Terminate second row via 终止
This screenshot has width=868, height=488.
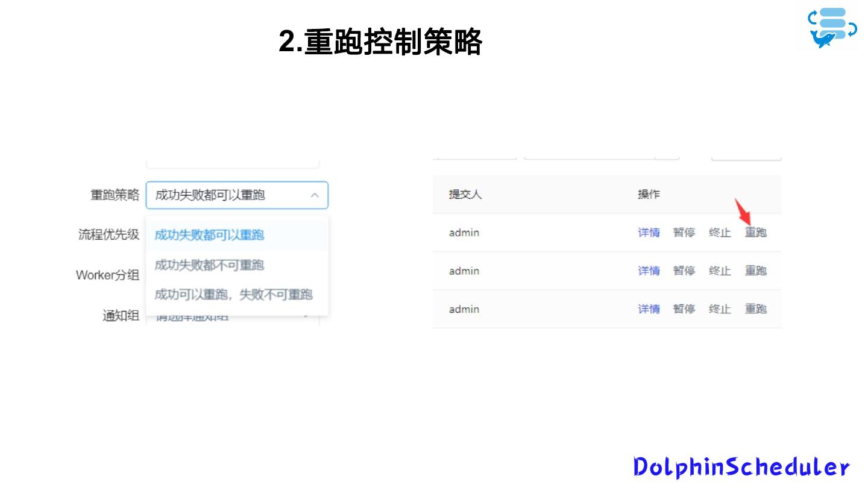pyautogui.click(x=720, y=271)
